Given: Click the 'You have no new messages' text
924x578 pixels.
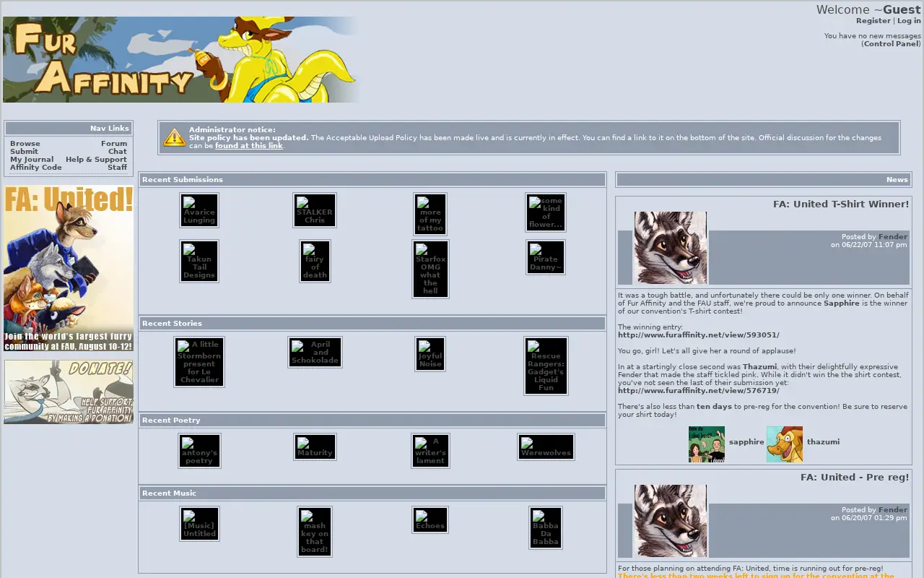Looking at the screenshot, I should (873, 36).
